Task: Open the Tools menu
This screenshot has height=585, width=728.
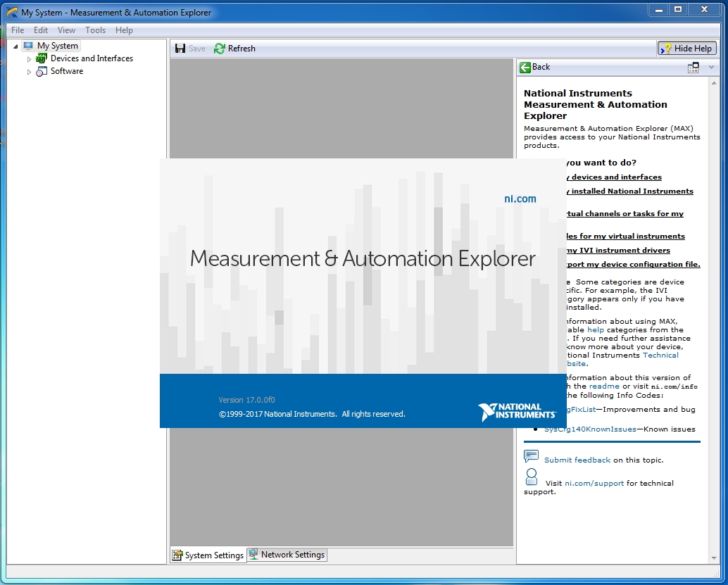Action: pos(95,30)
